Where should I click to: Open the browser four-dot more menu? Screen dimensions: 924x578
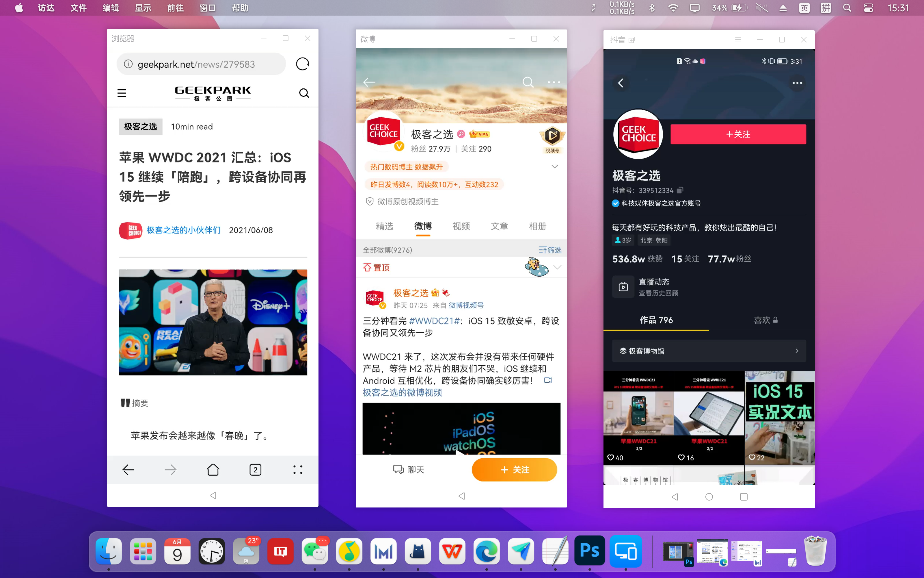tap(298, 469)
